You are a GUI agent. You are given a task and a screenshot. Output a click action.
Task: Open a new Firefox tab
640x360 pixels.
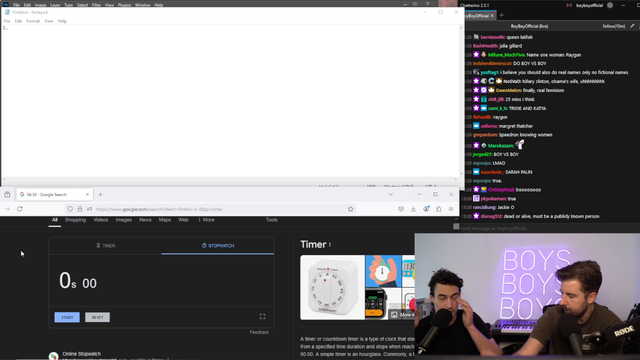pyautogui.click(x=100, y=195)
